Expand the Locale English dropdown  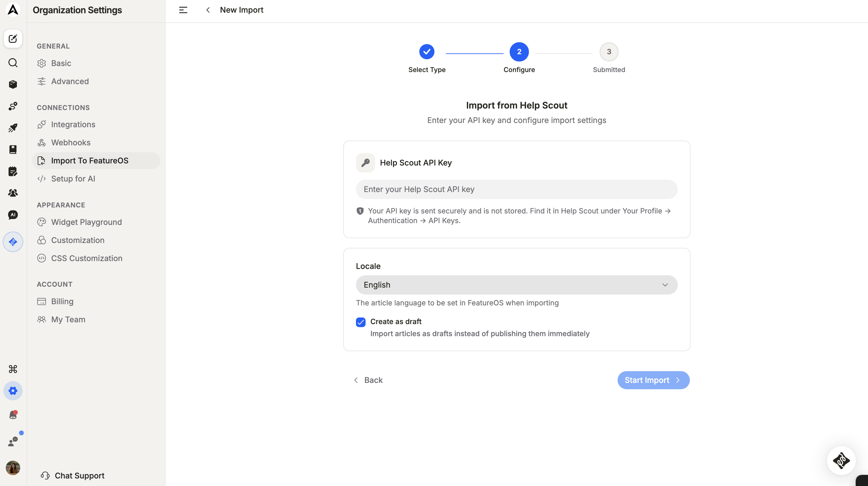(517, 285)
